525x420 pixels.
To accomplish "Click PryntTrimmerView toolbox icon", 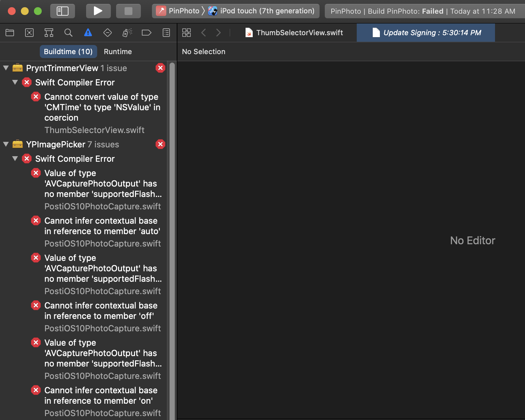I will click(x=18, y=68).
